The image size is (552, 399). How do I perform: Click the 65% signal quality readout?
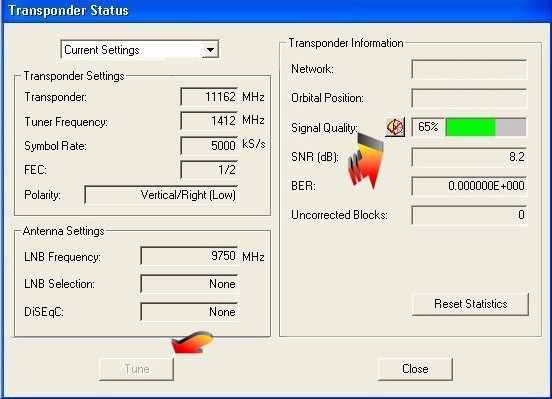pos(428,127)
